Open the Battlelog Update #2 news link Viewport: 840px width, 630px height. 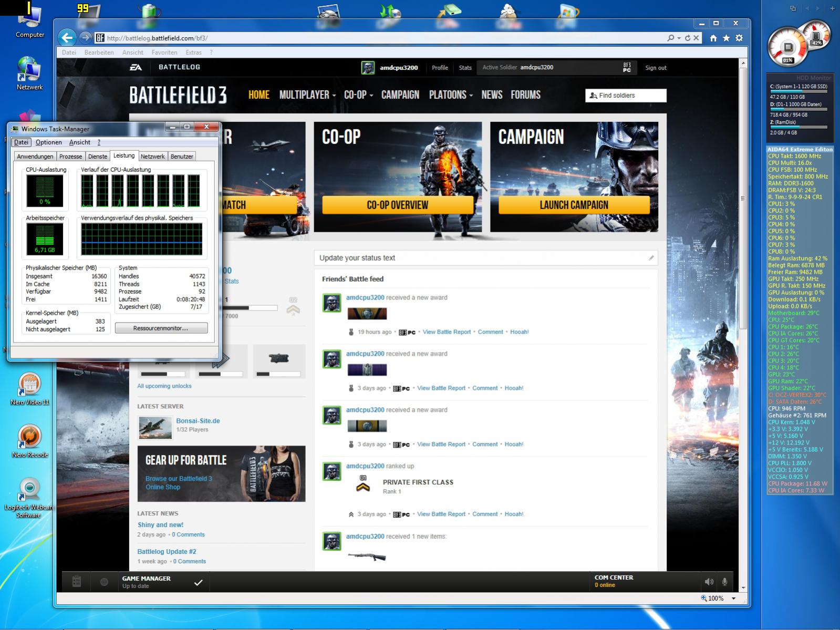167,551
